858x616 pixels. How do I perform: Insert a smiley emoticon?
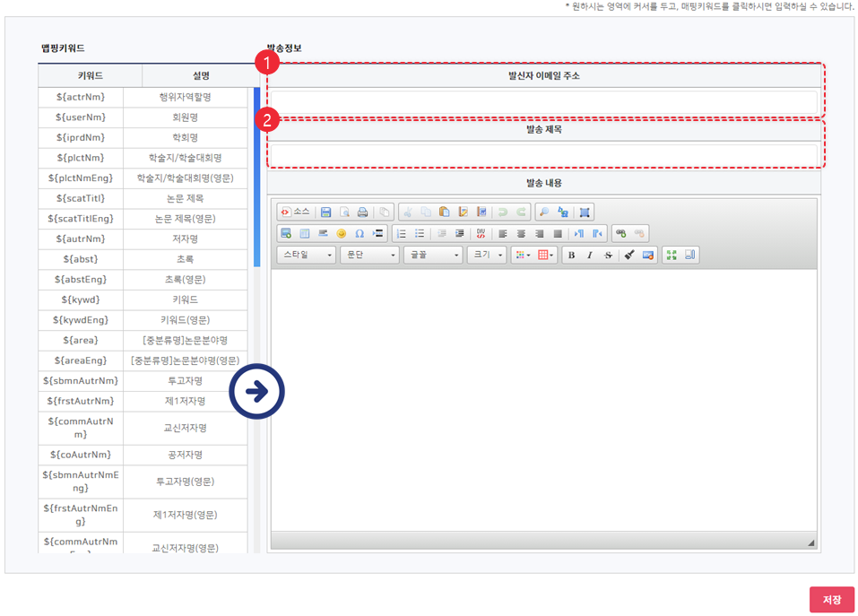pos(341,234)
